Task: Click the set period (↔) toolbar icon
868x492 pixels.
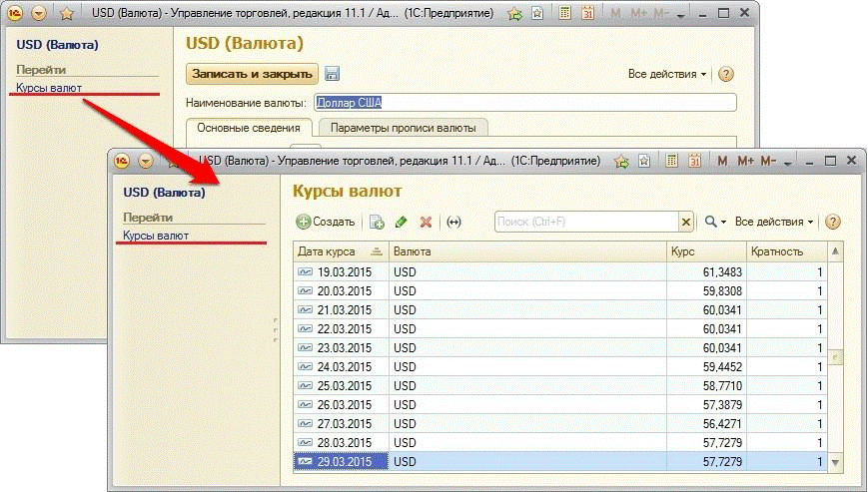Action: click(x=453, y=222)
